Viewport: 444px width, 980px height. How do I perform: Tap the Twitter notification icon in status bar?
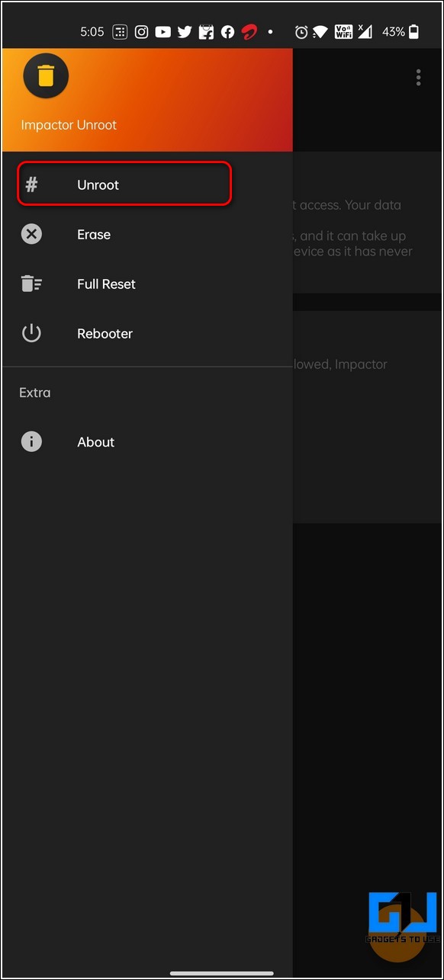point(184,32)
